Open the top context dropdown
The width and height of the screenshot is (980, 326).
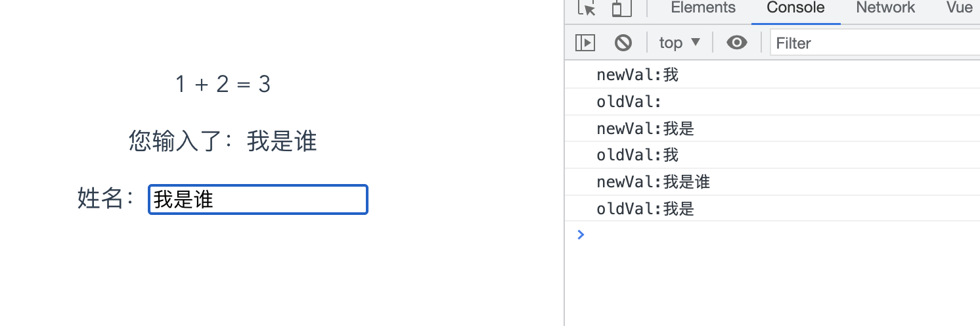[680, 43]
